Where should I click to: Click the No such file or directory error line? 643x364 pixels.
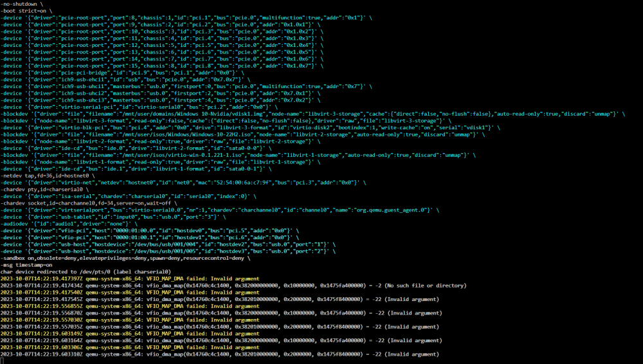pos(233,286)
